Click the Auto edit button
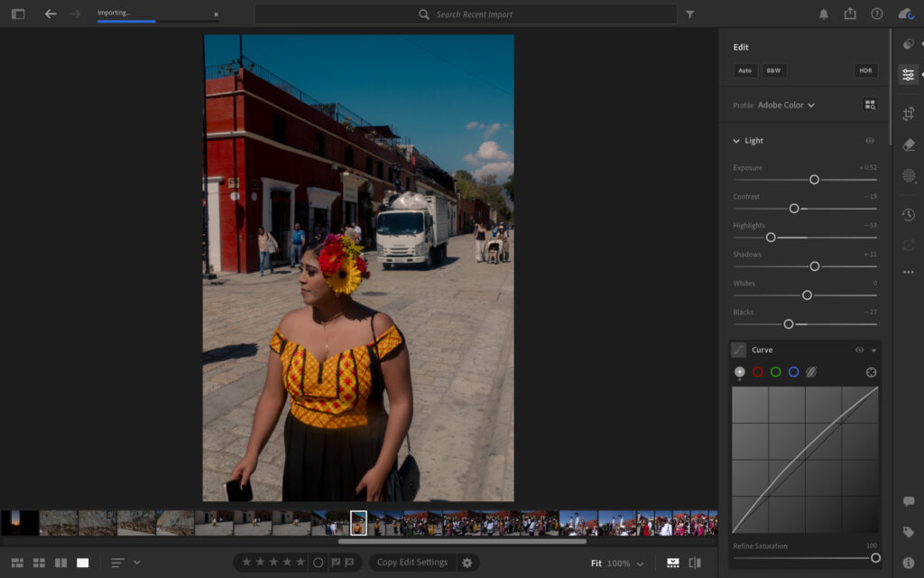This screenshot has height=578, width=924. [744, 70]
